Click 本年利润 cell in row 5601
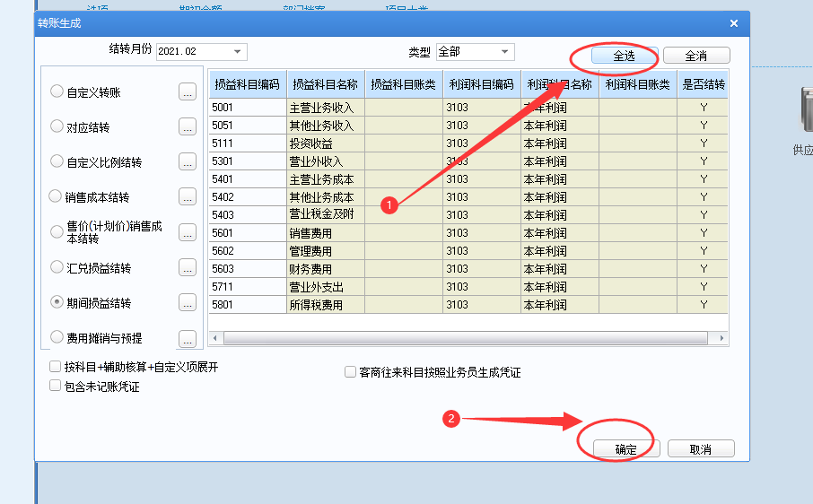 coord(560,233)
